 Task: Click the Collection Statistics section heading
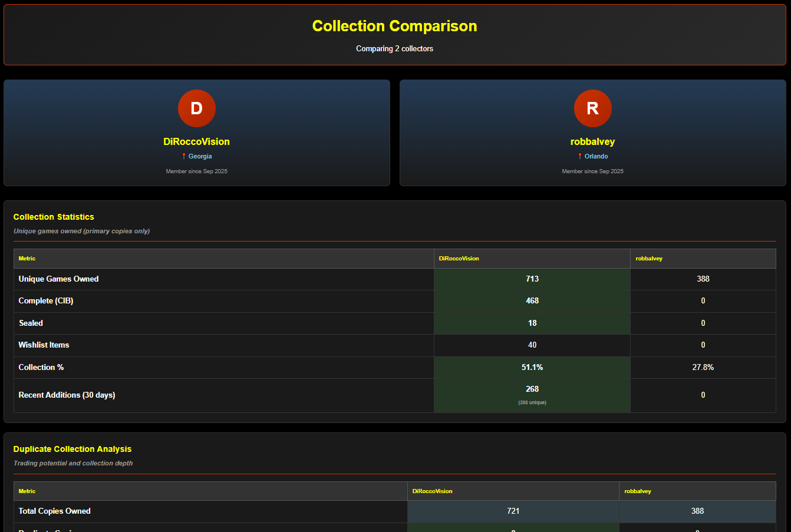(x=54, y=217)
